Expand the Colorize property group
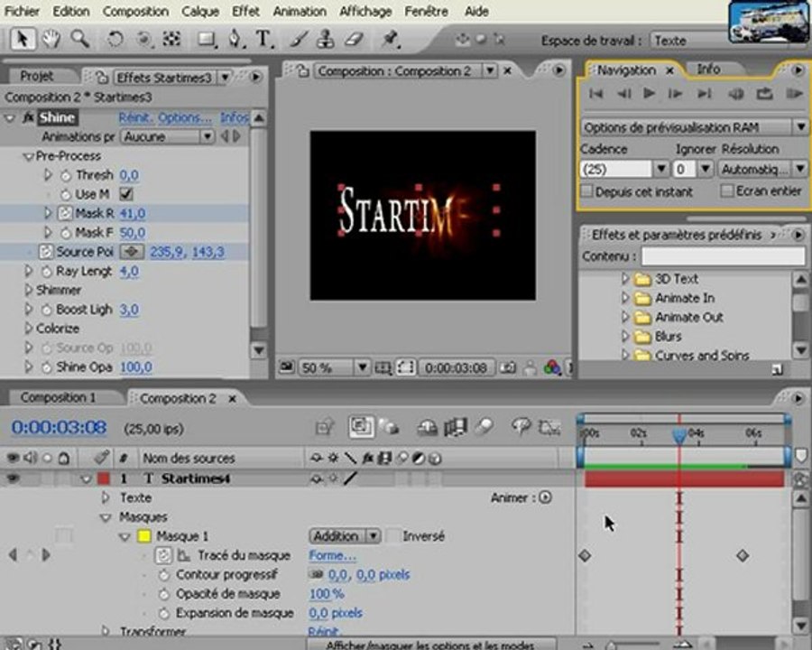The height and width of the screenshot is (650, 812). pyautogui.click(x=29, y=328)
